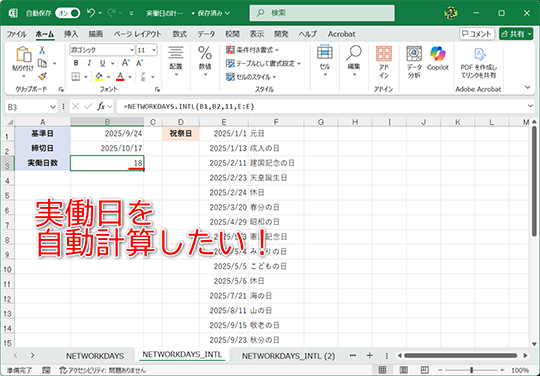Screen dimensions: 540x376
Task: Switch to the NETWORKDAYS sheet tab
Action: [95, 356]
